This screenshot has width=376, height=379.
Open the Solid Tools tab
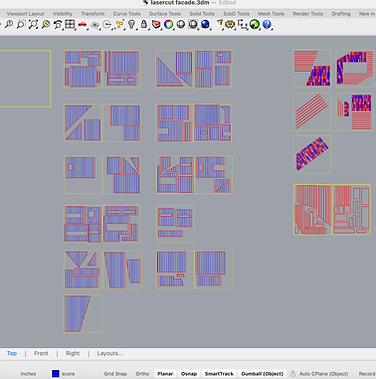(202, 14)
